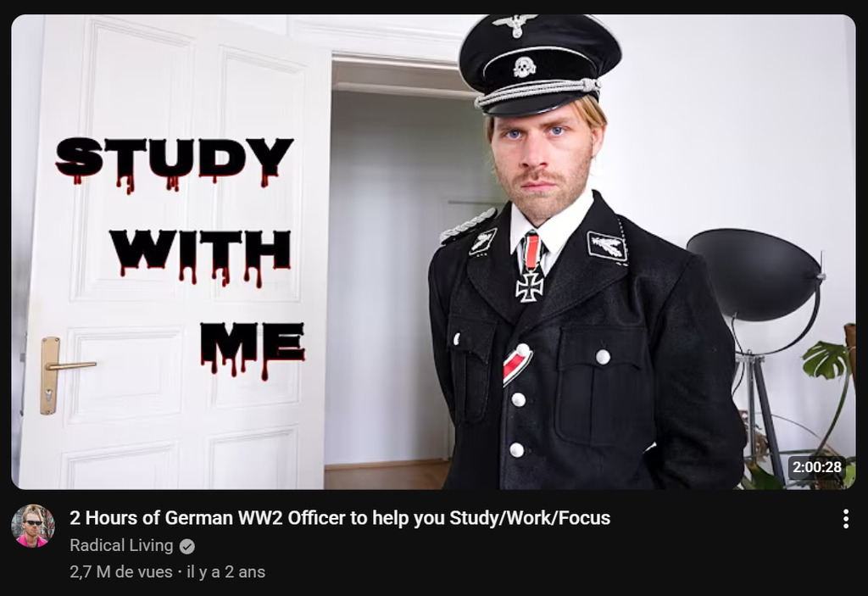Click the black peaked cap in the thumbnail

pyautogui.click(x=538, y=64)
